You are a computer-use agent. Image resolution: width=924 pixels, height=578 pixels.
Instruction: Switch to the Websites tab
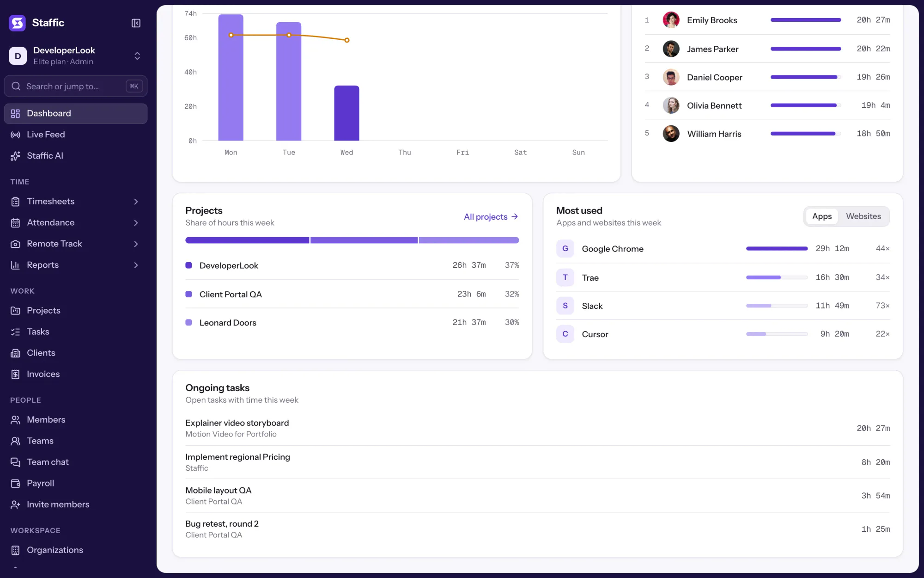point(863,216)
